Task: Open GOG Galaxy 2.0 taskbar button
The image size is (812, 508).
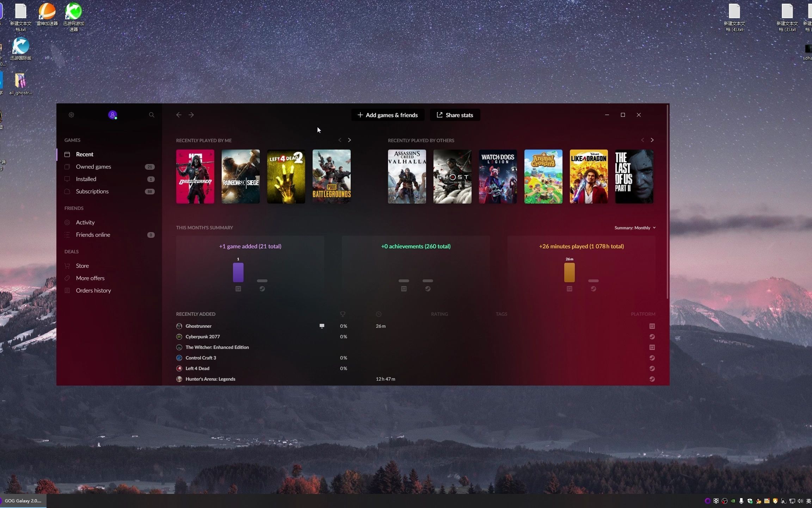Action: point(23,501)
